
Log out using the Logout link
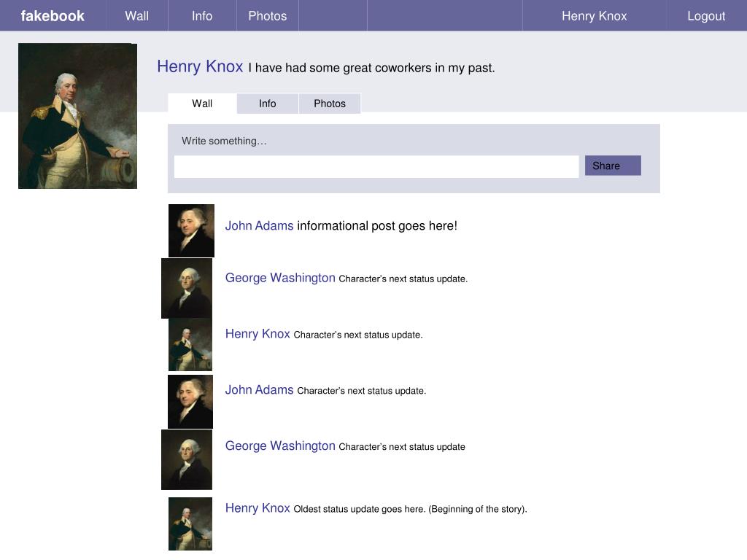[706, 16]
